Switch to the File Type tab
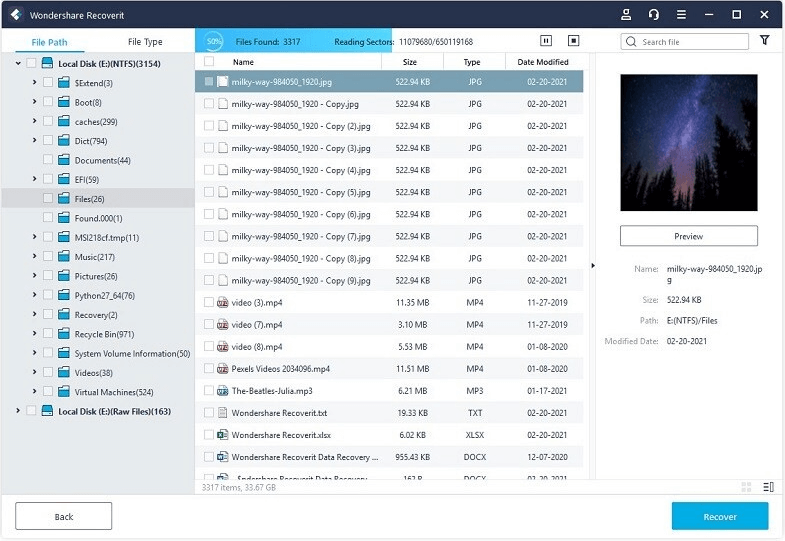This screenshot has width=785, height=541. click(145, 42)
